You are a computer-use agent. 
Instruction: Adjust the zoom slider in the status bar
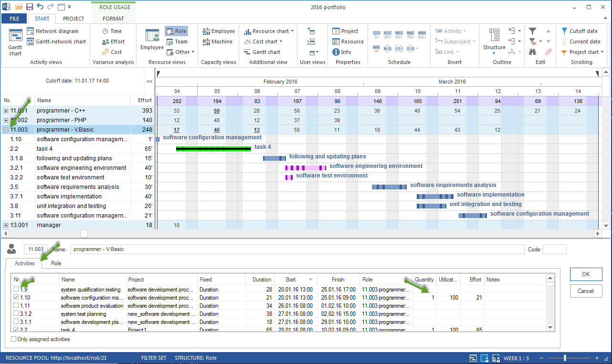click(565, 358)
